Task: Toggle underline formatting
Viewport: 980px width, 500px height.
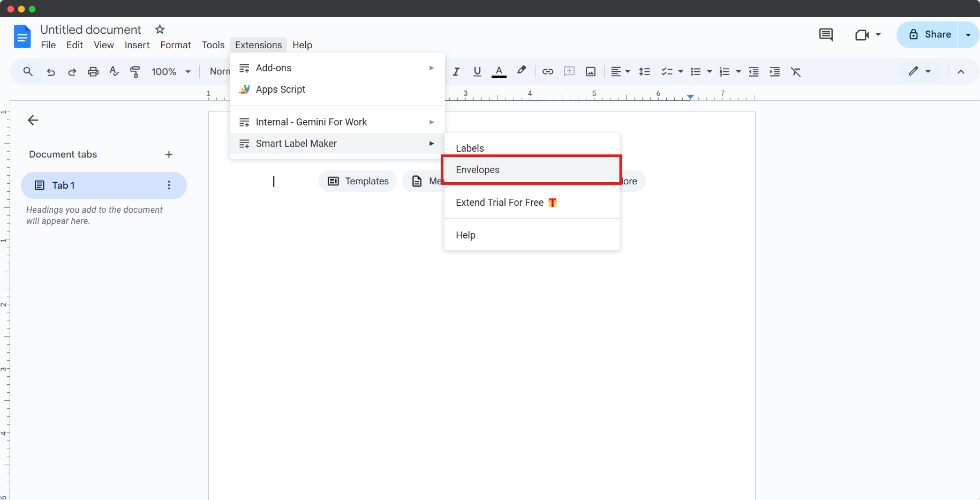Action: click(x=477, y=71)
